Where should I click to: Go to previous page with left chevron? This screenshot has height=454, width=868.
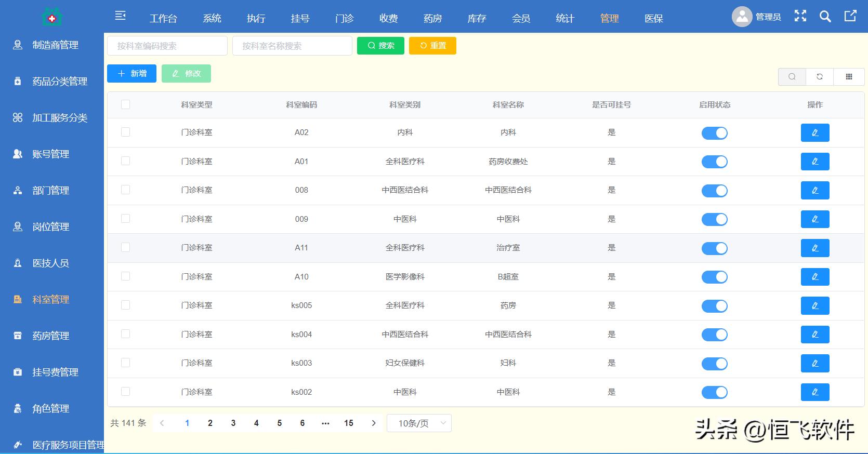pos(162,423)
